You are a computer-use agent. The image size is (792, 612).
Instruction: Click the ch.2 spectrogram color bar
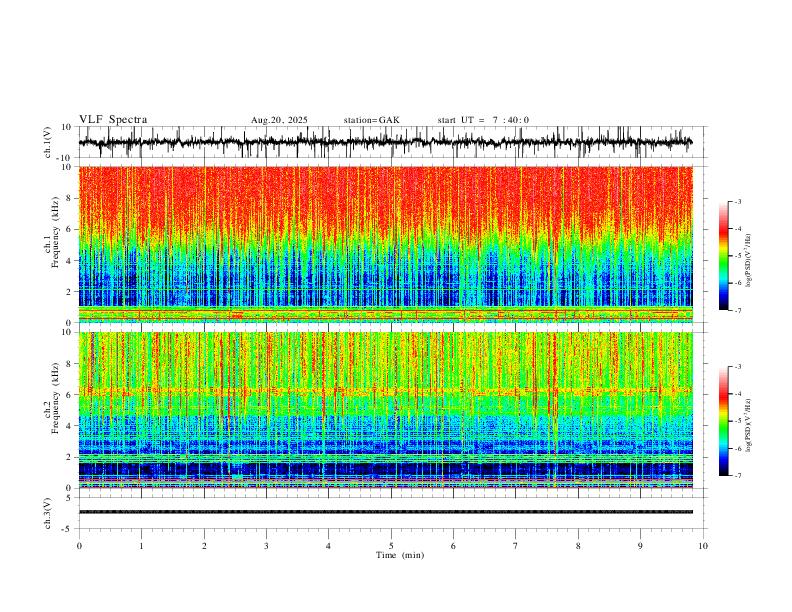click(x=723, y=421)
